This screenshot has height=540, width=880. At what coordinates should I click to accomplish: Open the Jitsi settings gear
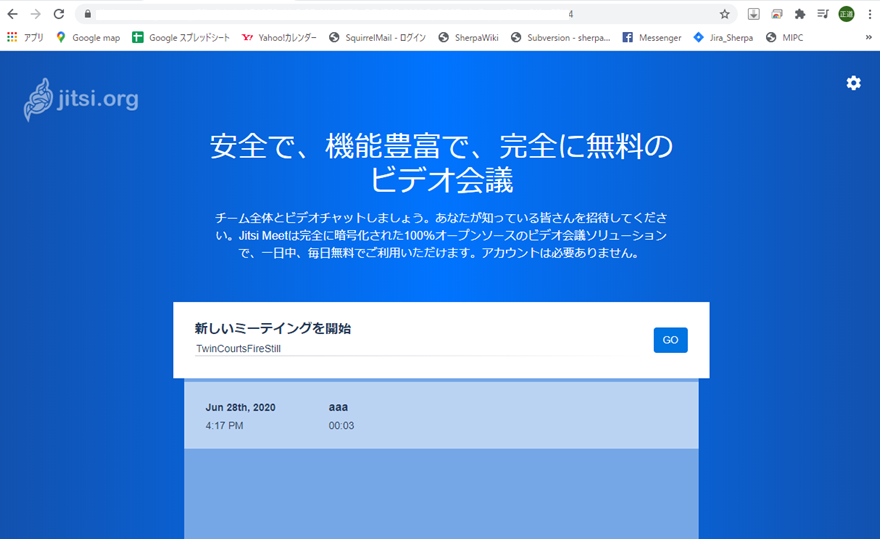point(853,83)
